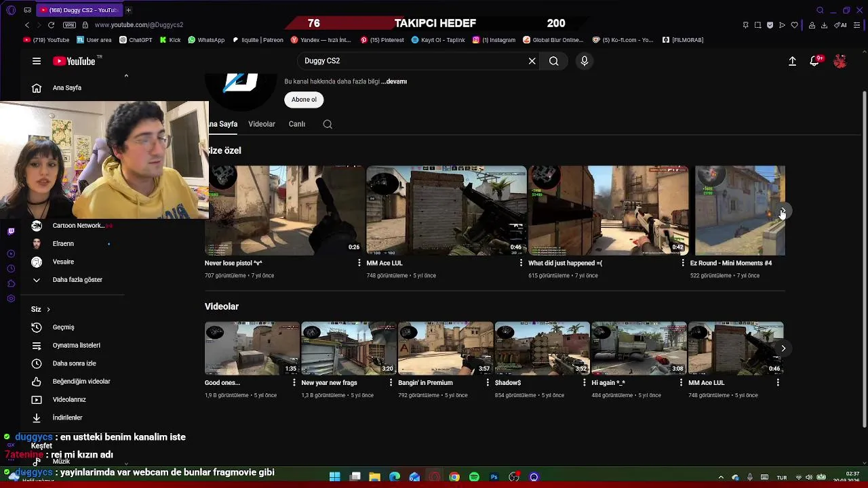Open the ChatGPT bookmark

(x=136, y=40)
